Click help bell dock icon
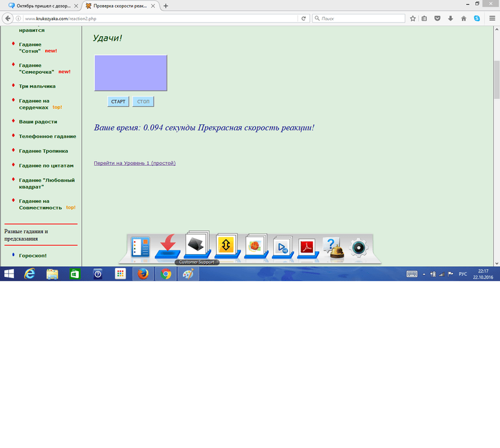Image resolution: width=500 pixels, height=448 pixels. tap(334, 247)
